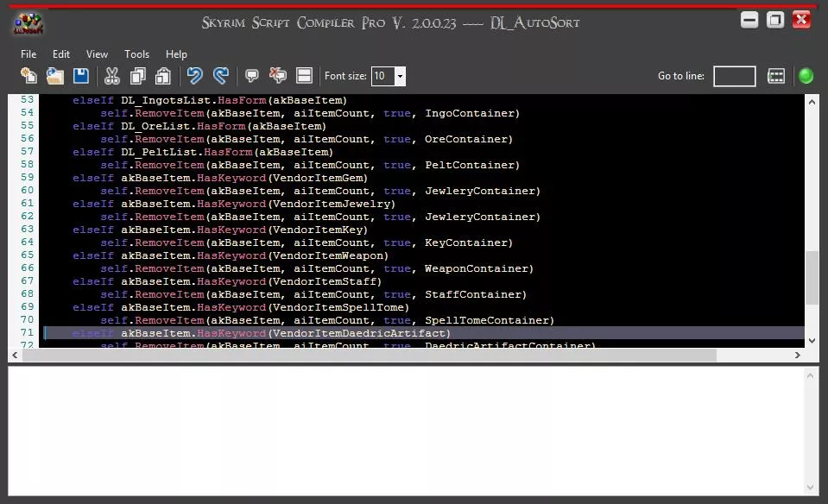828x504 pixels.
Task: Click the OreContainer RemoveItem line
Action: pos(307,139)
